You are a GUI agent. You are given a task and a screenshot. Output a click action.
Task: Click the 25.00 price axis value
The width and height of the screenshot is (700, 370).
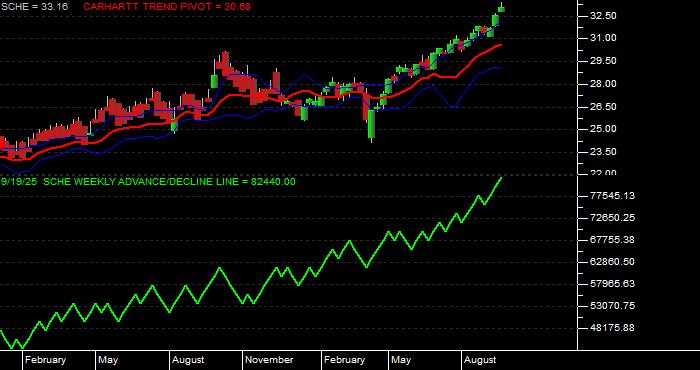coord(604,129)
